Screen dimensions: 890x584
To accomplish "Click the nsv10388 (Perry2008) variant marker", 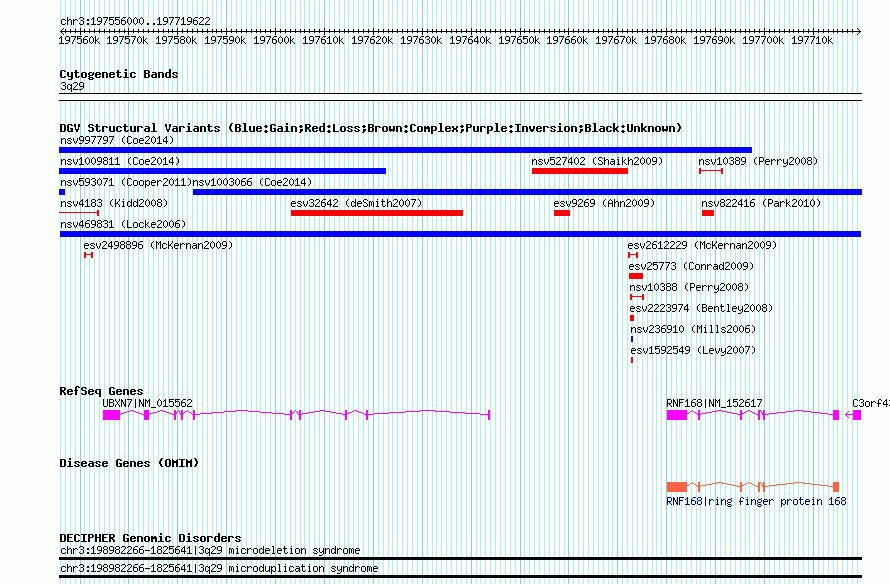I will pyautogui.click(x=637, y=297).
